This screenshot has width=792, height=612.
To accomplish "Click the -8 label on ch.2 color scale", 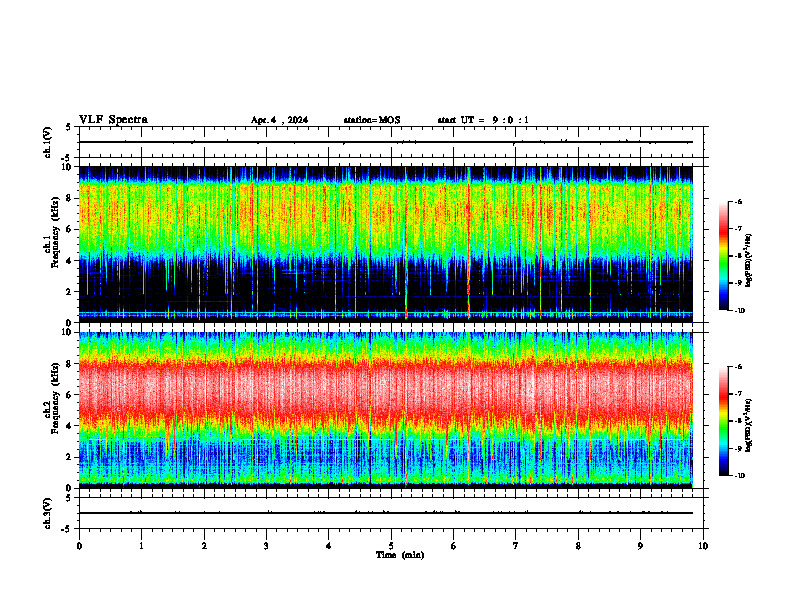I will tap(739, 421).
